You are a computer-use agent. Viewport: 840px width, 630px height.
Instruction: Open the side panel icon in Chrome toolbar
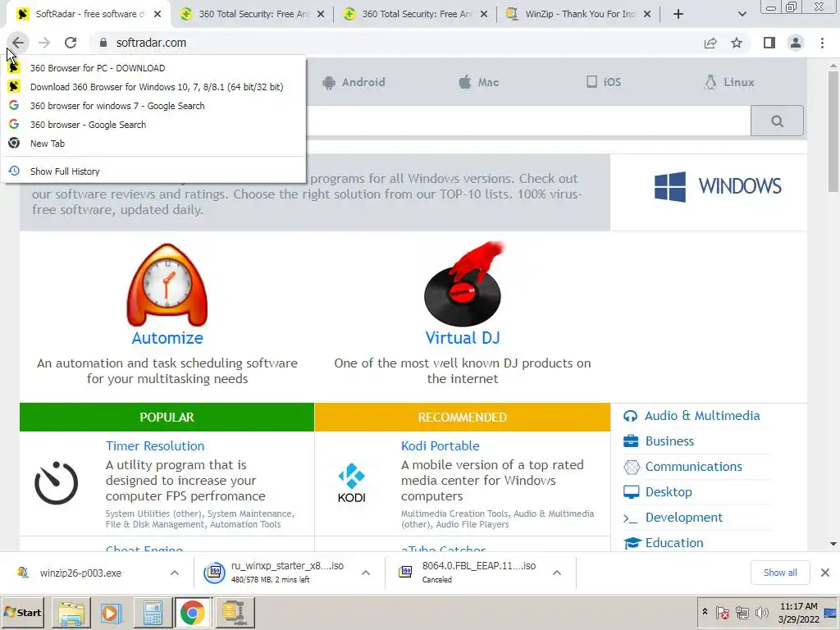[x=769, y=43]
